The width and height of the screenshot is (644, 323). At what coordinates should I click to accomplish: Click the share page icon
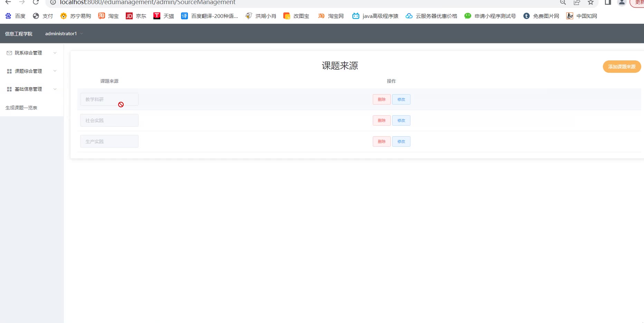pyautogui.click(x=577, y=2)
